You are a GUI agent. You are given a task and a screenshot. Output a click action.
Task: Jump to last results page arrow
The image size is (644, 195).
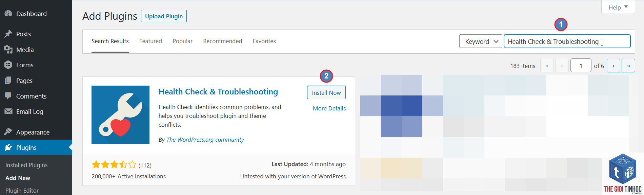point(628,66)
